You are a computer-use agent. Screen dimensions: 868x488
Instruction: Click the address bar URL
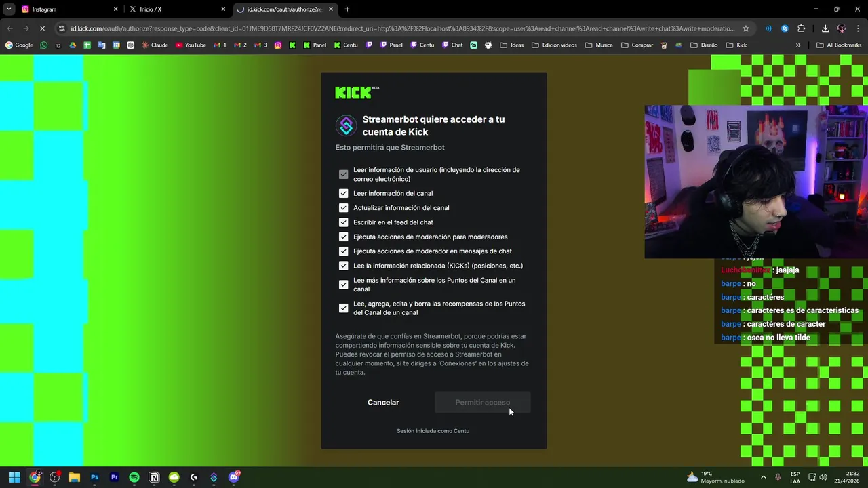pyautogui.click(x=403, y=28)
